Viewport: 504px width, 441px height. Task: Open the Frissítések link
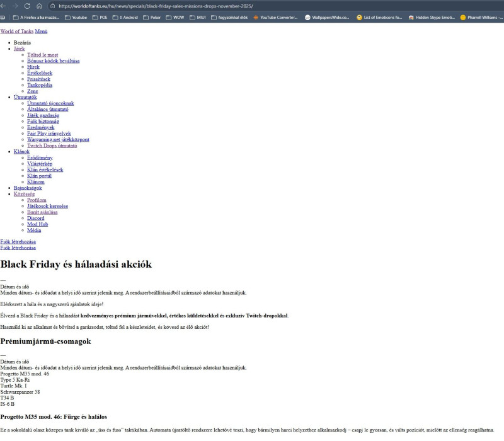point(38,79)
